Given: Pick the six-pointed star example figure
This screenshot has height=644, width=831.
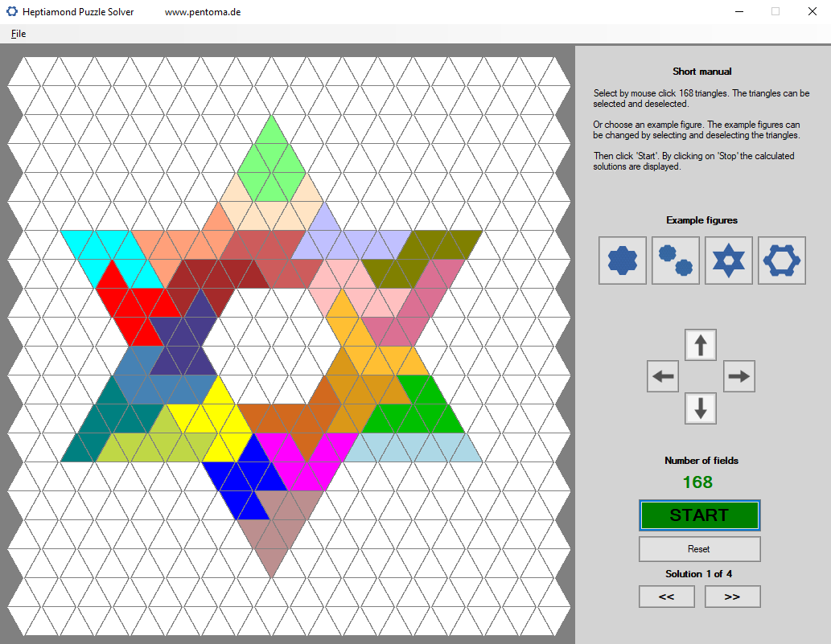Looking at the screenshot, I should [728, 260].
